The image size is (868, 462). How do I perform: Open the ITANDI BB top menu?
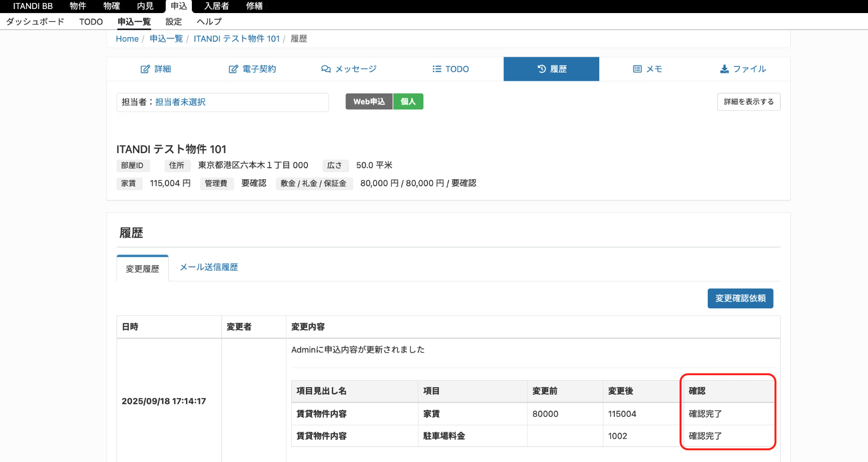coord(33,6)
